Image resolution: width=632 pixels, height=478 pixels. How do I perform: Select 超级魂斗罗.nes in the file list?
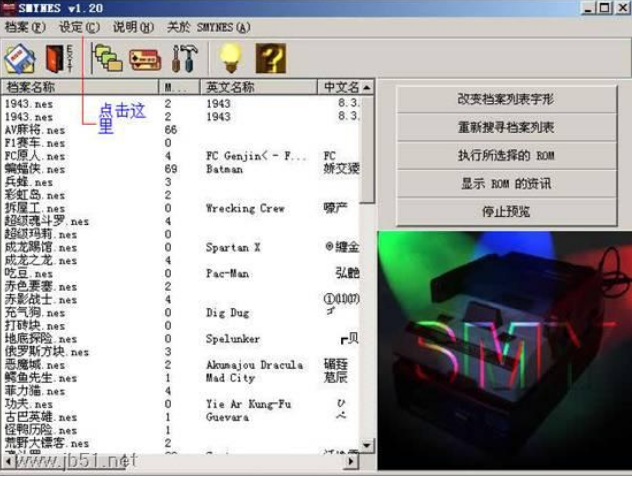pos(47,221)
